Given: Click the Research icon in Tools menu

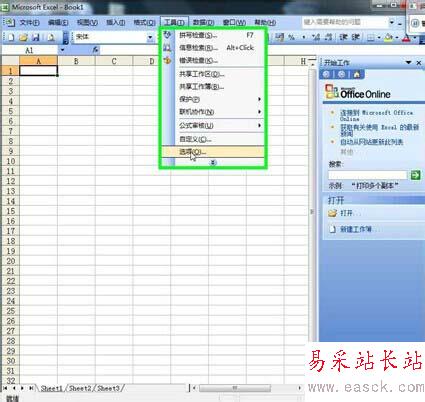Looking at the screenshot, I should [167, 48].
